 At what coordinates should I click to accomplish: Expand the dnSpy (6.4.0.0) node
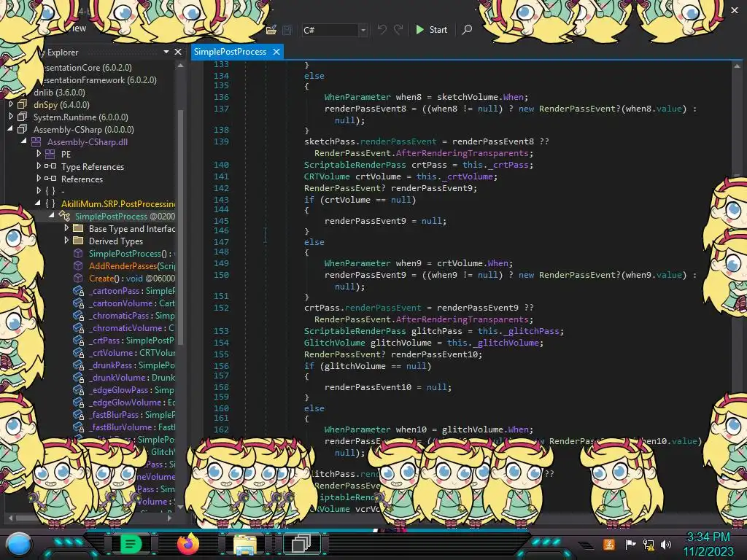(11, 104)
